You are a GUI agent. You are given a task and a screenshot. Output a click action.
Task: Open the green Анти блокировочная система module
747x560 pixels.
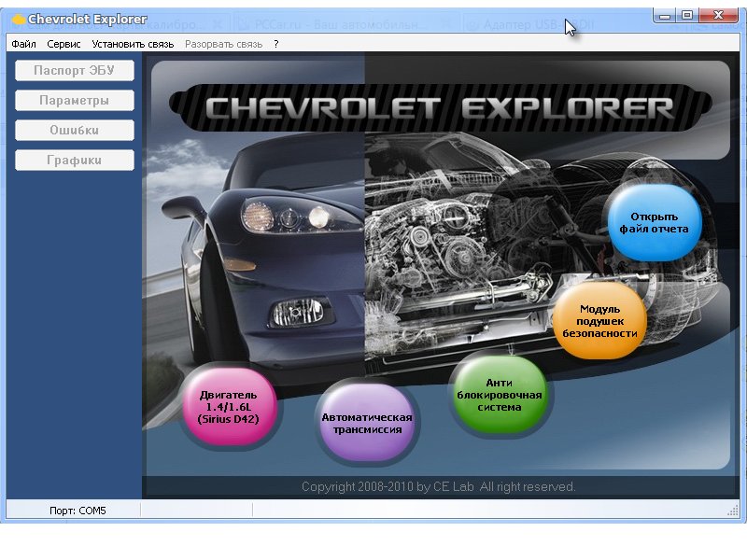[x=499, y=395]
